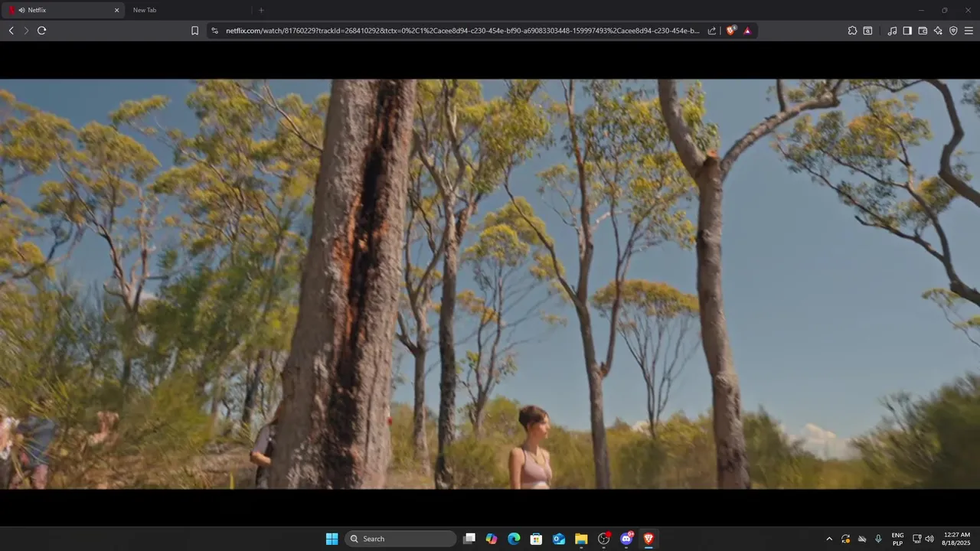The image size is (980, 551).
Task: Bookmark this page with the bookmark icon
Action: coord(194,31)
